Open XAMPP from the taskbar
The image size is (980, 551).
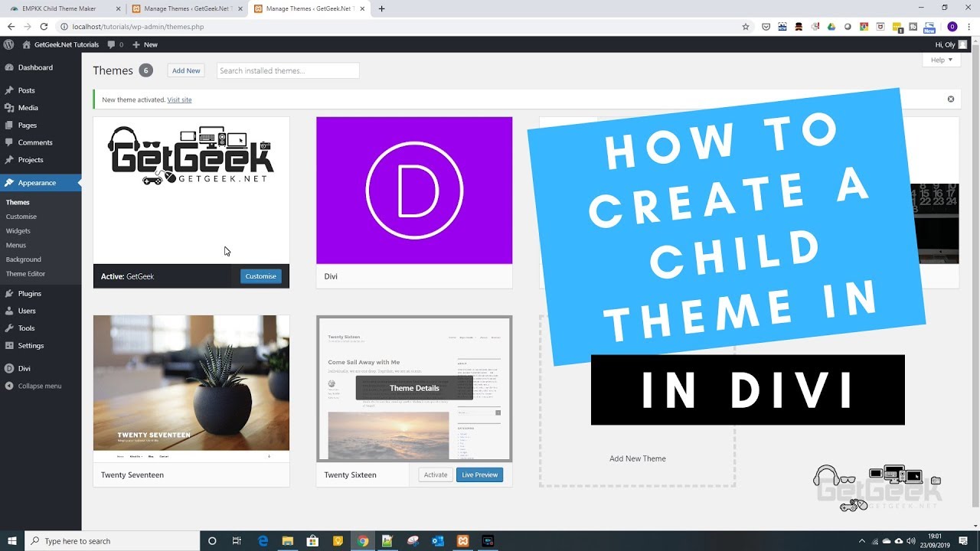(x=463, y=541)
